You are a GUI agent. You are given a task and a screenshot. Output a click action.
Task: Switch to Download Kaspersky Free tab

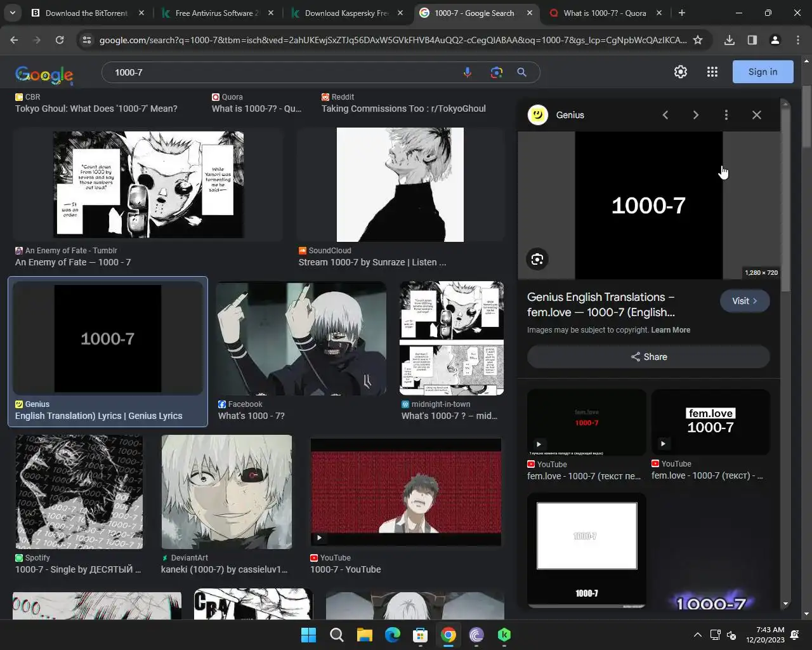point(346,13)
